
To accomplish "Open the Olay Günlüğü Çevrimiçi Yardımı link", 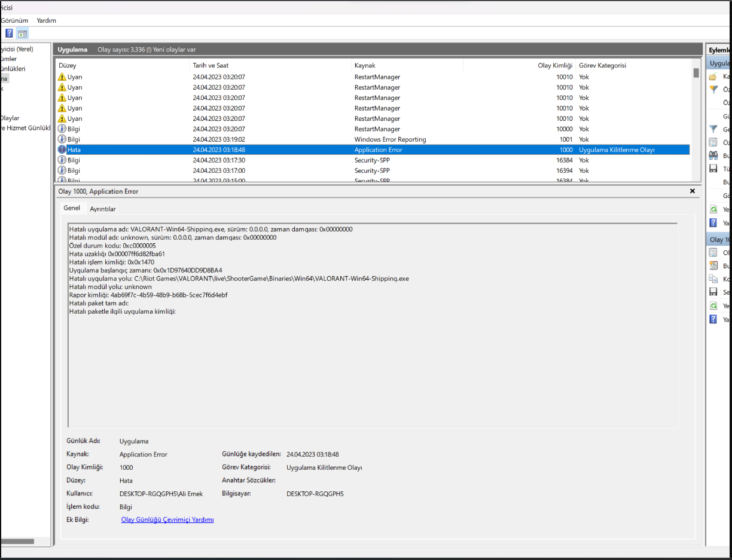I will pos(167,520).
